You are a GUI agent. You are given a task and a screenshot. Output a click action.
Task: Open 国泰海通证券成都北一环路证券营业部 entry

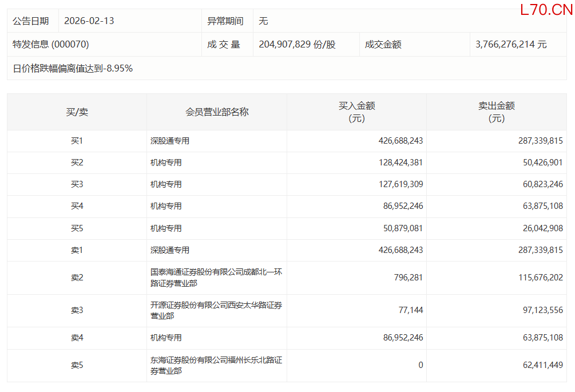(x=216, y=278)
